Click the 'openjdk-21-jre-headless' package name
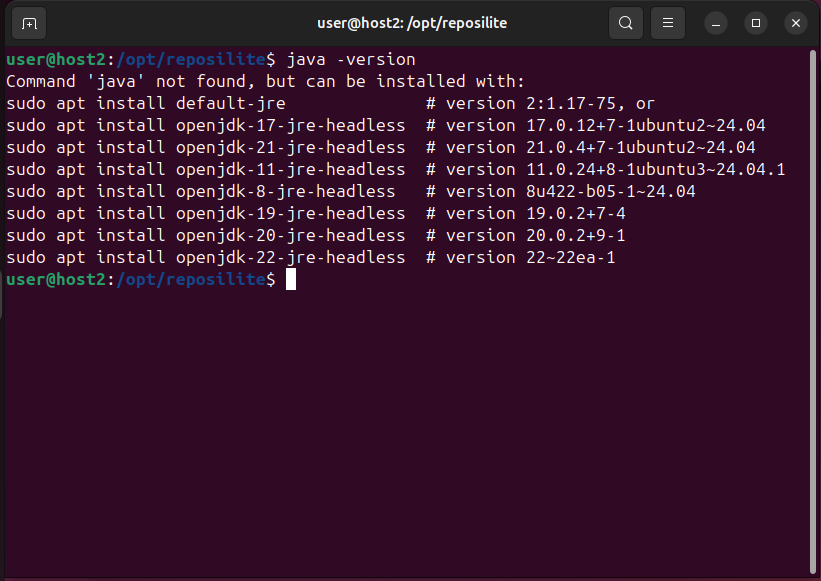821x581 pixels. [291, 148]
